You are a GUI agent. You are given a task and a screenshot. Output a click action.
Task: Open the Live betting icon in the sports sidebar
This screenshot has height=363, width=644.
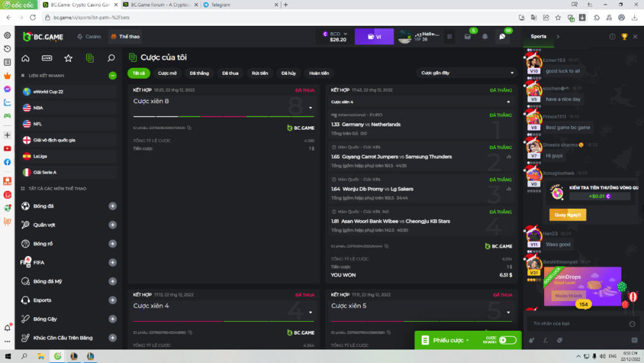tap(47, 58)
